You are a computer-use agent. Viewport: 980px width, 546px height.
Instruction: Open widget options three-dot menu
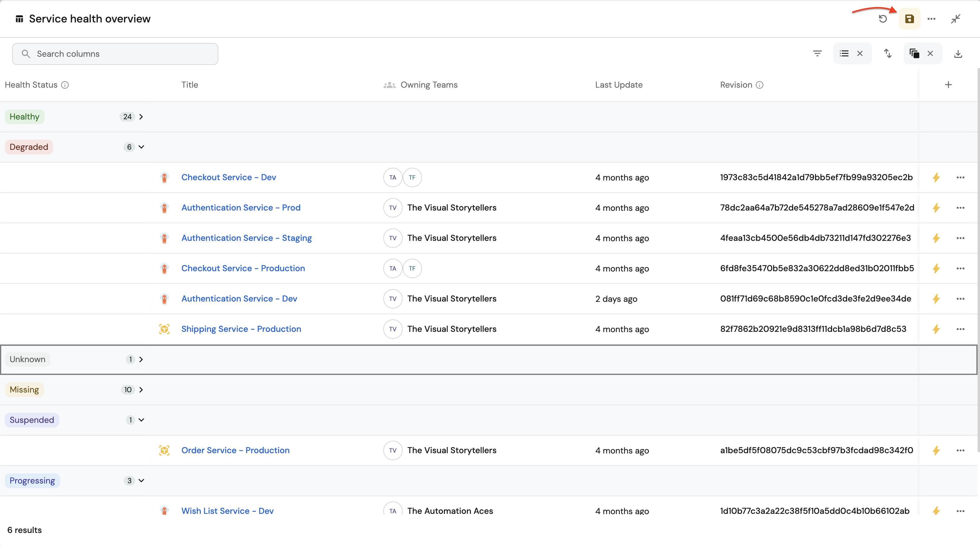[931, 19]
